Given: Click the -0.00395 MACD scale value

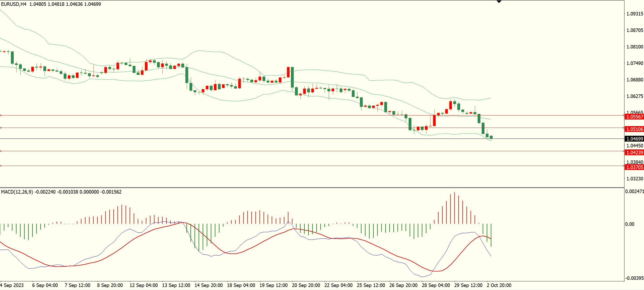Looking at the screenshot, I should [634, 278].
